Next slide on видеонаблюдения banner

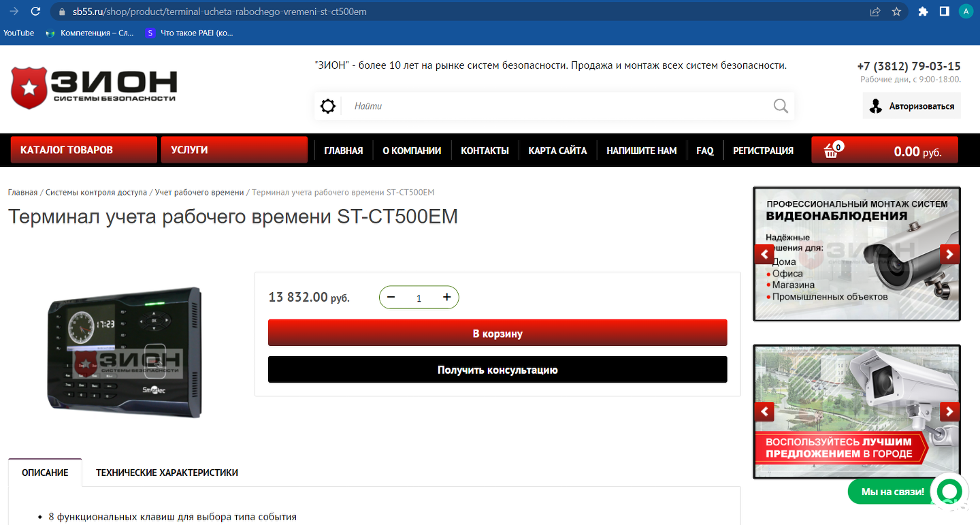pos(949,254)
